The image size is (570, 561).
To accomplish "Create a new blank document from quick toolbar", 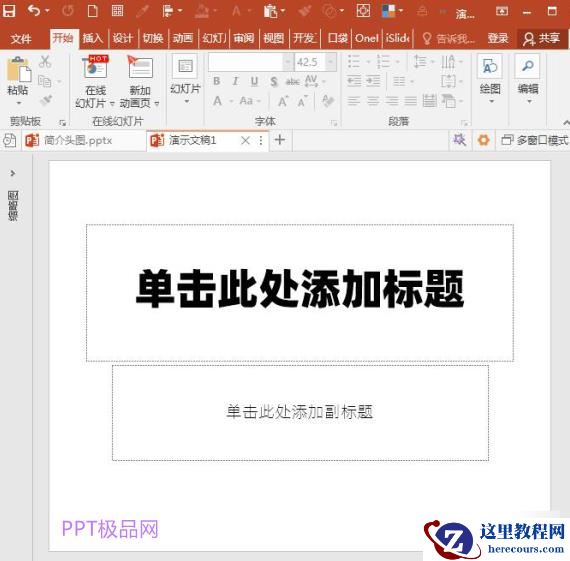I will (93, 11).
